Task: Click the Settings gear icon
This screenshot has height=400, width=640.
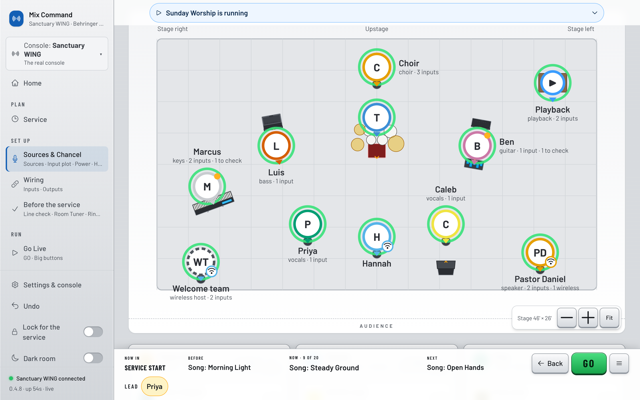Action: click(15, 285)
